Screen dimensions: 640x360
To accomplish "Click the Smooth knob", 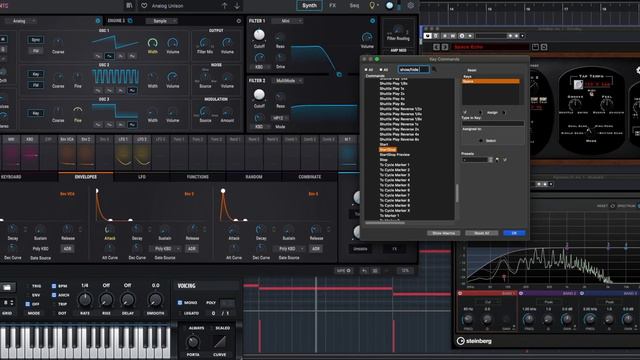I will pos(156,300).
